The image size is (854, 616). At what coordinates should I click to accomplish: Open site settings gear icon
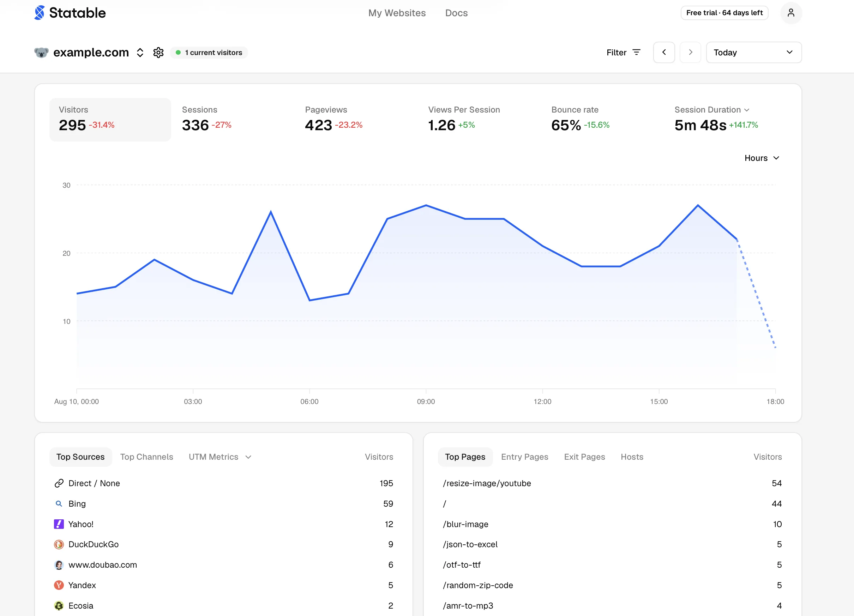[x=158, y=52]
